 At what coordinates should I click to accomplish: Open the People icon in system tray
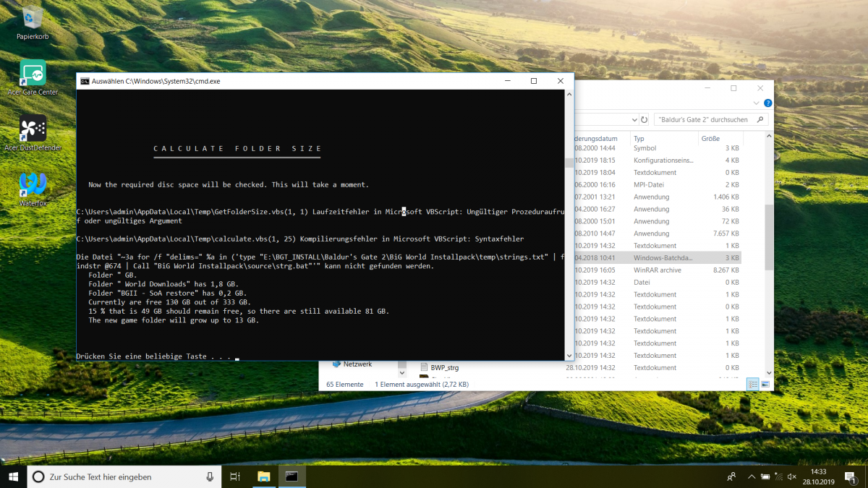point(731,476)
